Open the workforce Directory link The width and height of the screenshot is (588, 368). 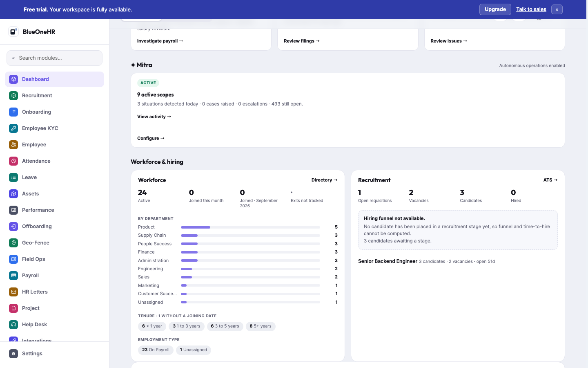click(324, 180)
